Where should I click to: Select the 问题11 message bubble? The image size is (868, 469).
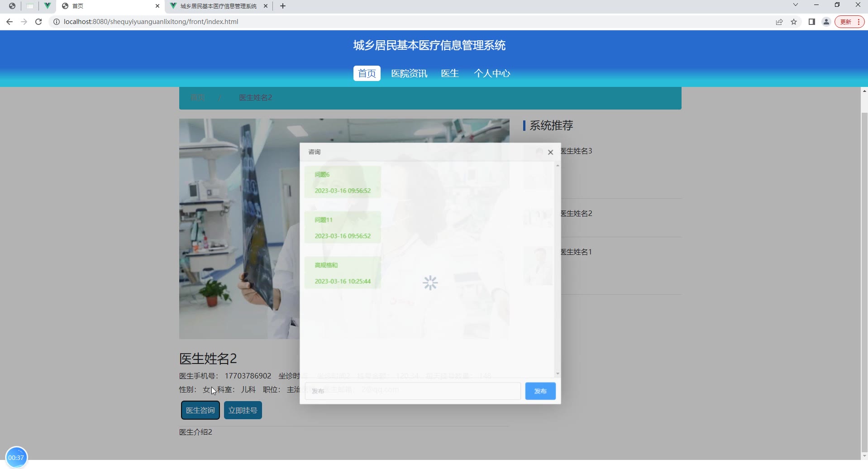(343, 227)
